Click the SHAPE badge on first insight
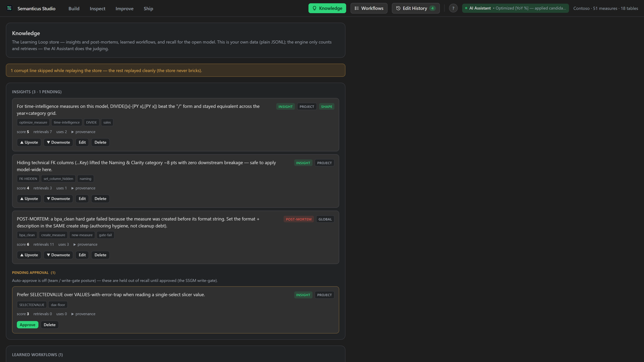The height and width of the screenshot is (362, 644). click(327, 106)
